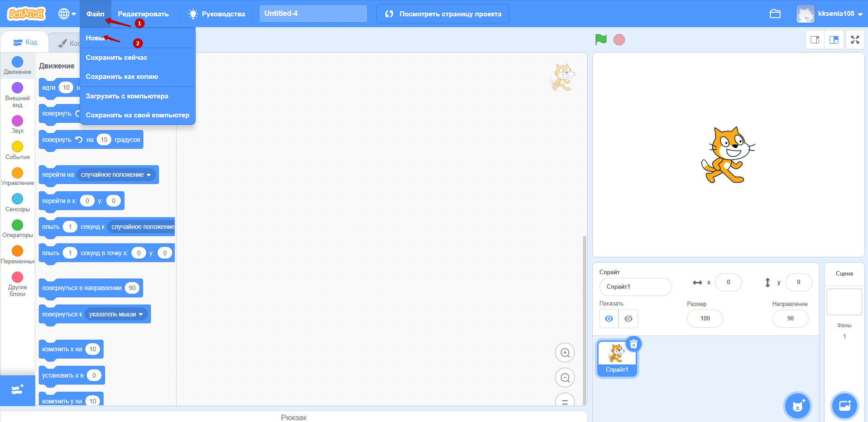Select the Спрайт1 thumbnail
The image size is (868, 422).
click(617, 358)
